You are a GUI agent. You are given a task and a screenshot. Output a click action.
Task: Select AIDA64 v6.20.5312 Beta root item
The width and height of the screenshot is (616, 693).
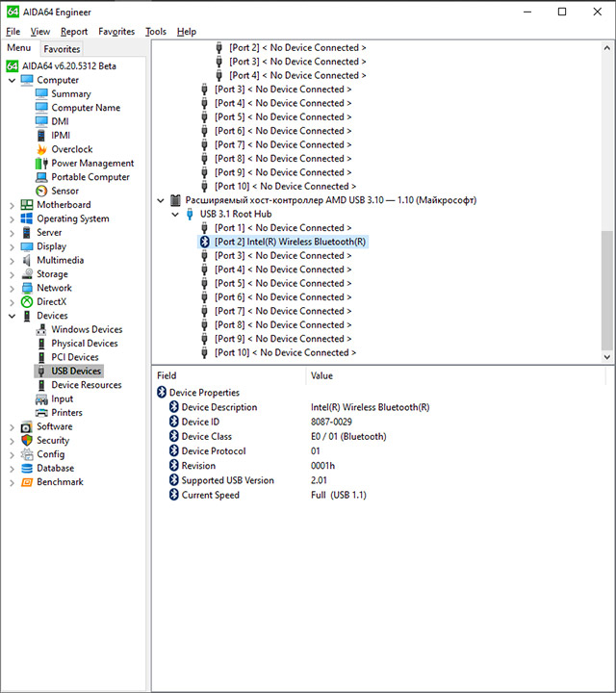tap(69, 65)
